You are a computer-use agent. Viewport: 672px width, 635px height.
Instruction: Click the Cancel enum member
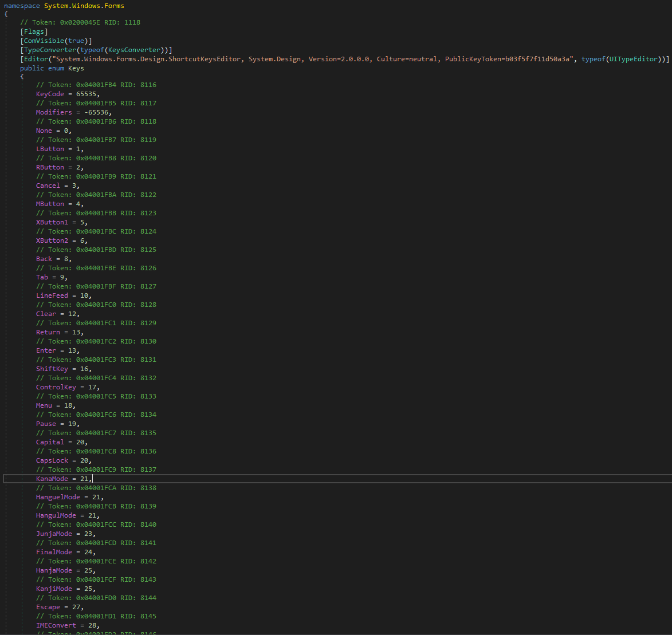pos(48,186)
